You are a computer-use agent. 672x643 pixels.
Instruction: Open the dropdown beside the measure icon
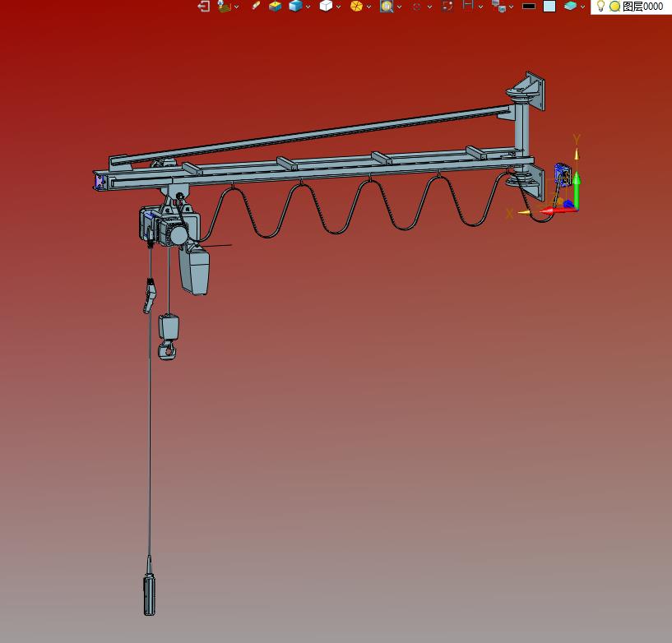pyautogui.click(x=480, y=7)
